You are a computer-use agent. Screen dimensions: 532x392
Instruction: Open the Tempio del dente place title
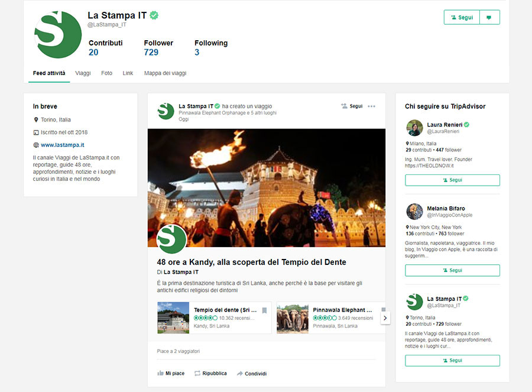(x=225, y=310)
